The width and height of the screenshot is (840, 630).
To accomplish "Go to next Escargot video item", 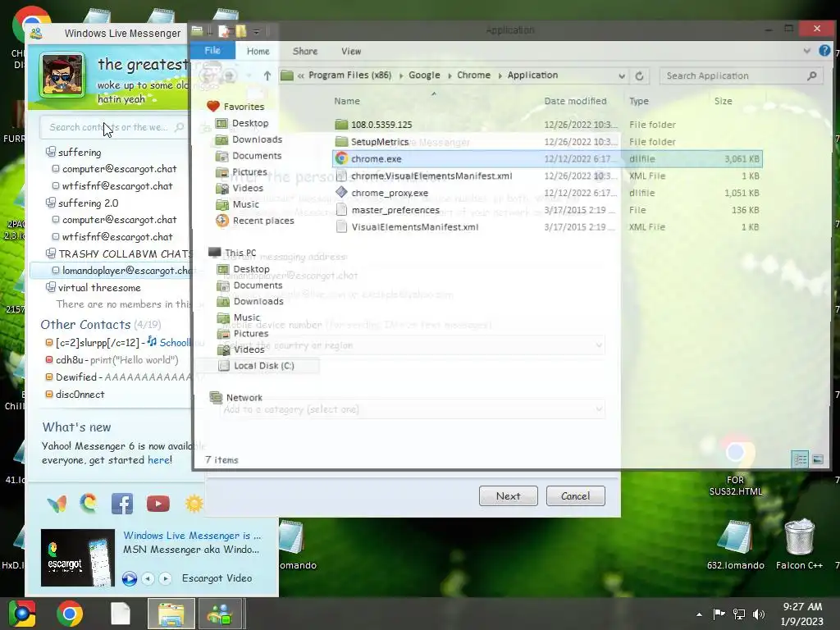I will tap(166, 578).
